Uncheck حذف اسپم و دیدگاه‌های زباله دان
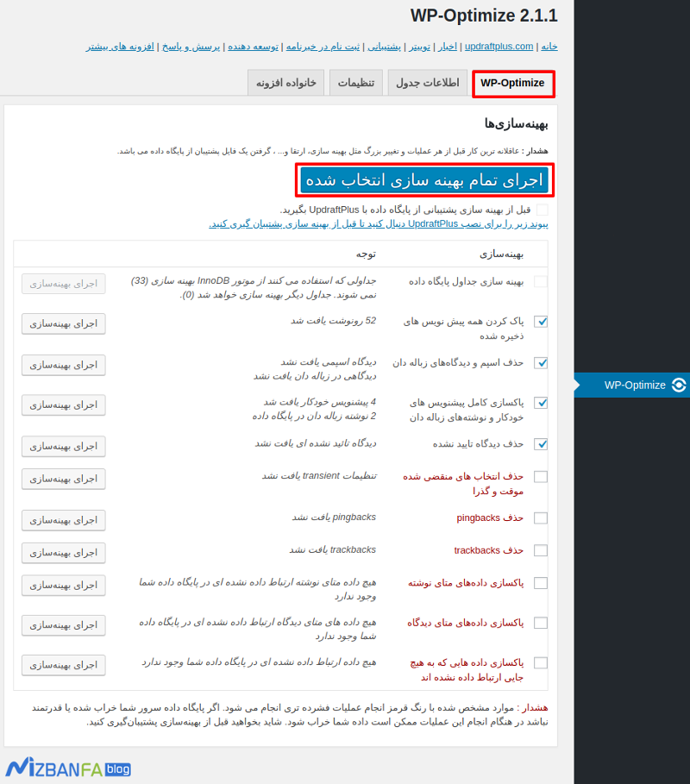The width and height of the screenshot is (690, 784). point(541,363)
